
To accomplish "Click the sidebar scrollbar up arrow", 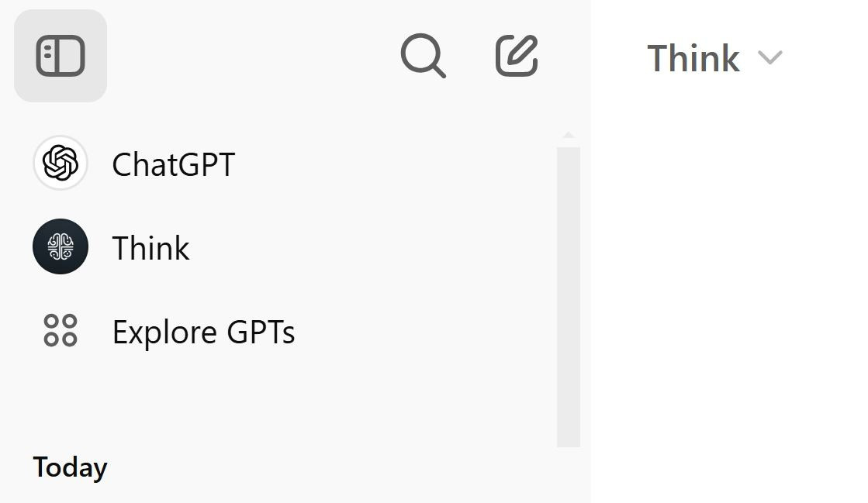I will [x=569, y=136].
